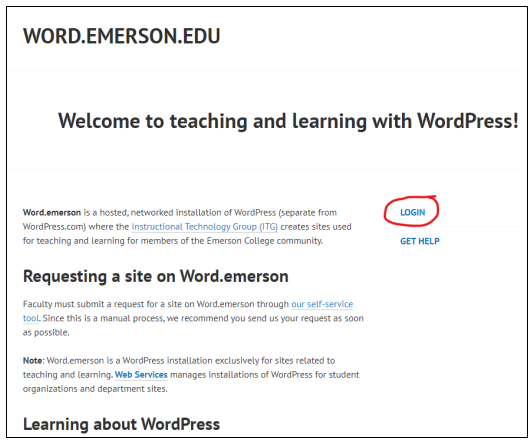Image resolution: width=532 pixels, height=441 pixels.
Task: Click the 'Welcome to teaching and learning' heading
Action: tap(288, 121)
